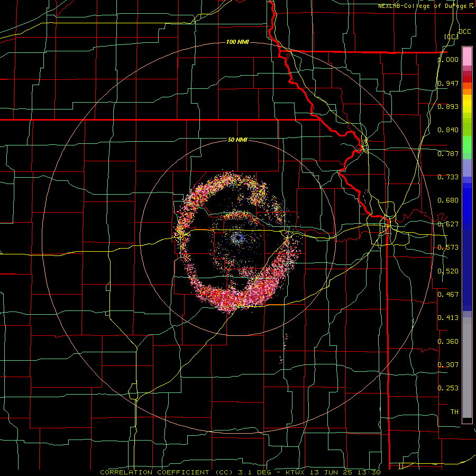Click the 13 JUN 25 13:30 timestamp

(345, 472)
